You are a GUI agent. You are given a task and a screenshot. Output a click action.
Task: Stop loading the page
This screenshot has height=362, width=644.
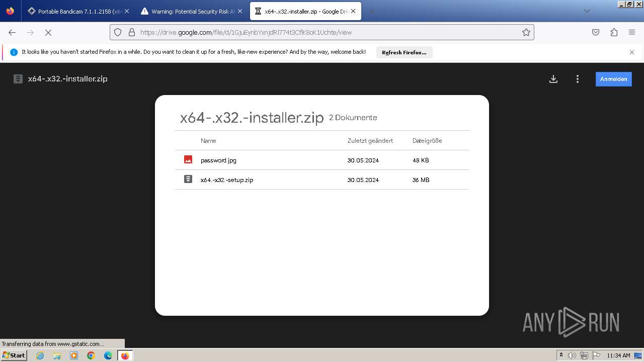48,32
